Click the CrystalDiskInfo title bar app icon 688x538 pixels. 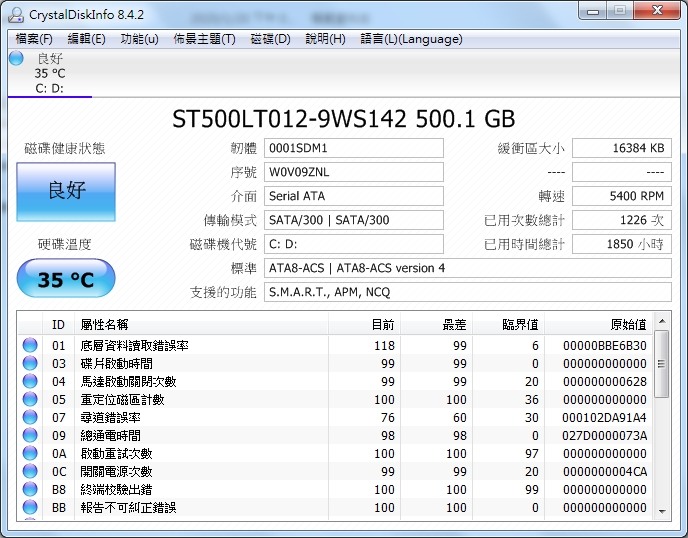click(x=16, y=14)
